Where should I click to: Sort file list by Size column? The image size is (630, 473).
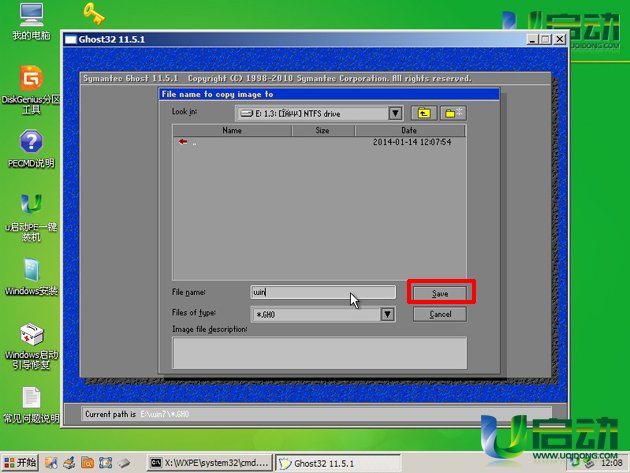pyautogui.click(x=323, y=130)
